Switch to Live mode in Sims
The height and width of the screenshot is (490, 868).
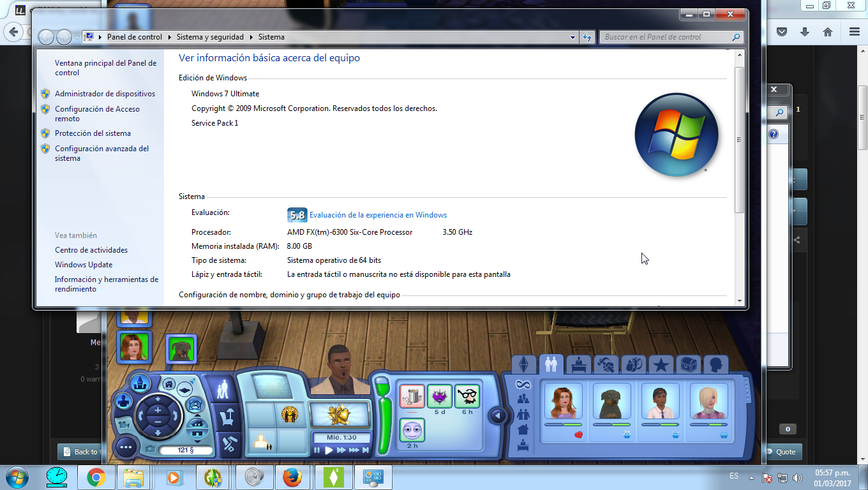point(223,389)
